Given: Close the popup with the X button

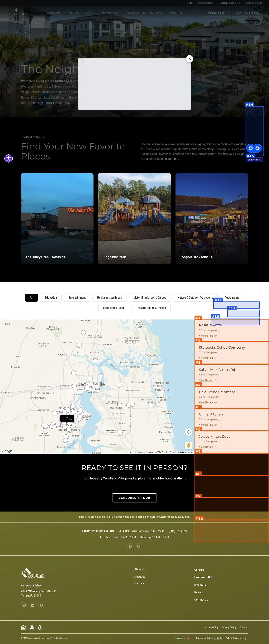Looking at the screenshot, I should click(190, 59).
